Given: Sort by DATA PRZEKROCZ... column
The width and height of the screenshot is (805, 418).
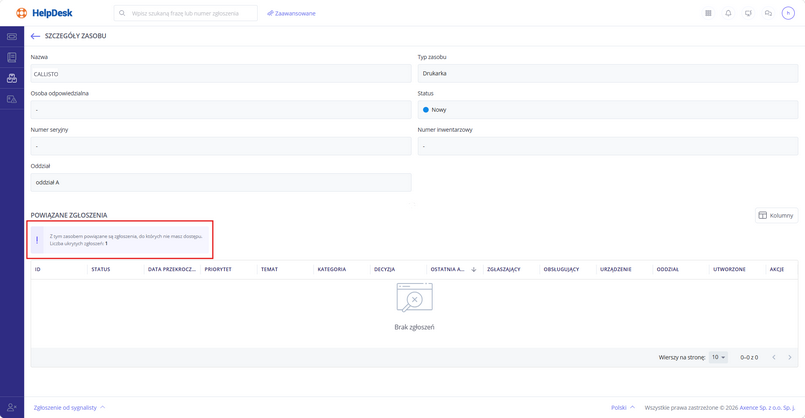Looking at the screenshot, I should (171, 269).
